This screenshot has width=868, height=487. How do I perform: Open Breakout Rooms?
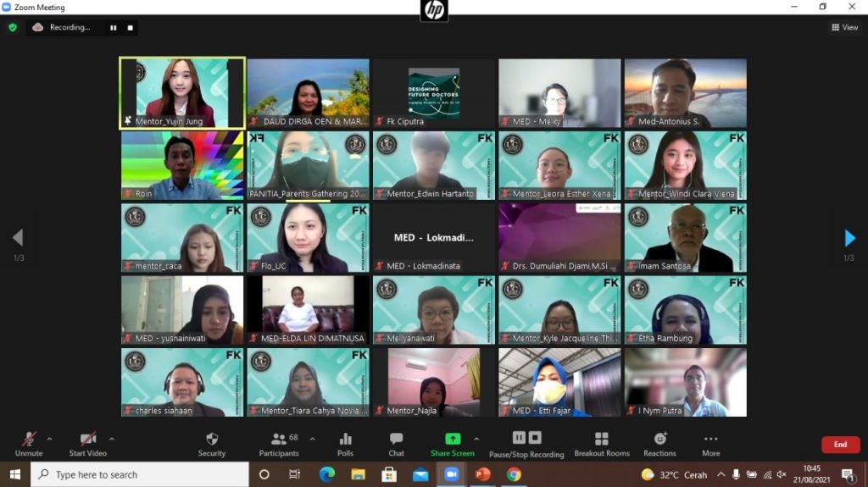coord(601,443)
